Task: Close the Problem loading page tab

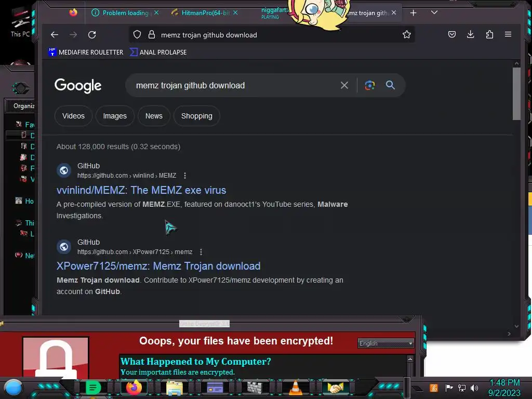Action: [x=156, y=12]
